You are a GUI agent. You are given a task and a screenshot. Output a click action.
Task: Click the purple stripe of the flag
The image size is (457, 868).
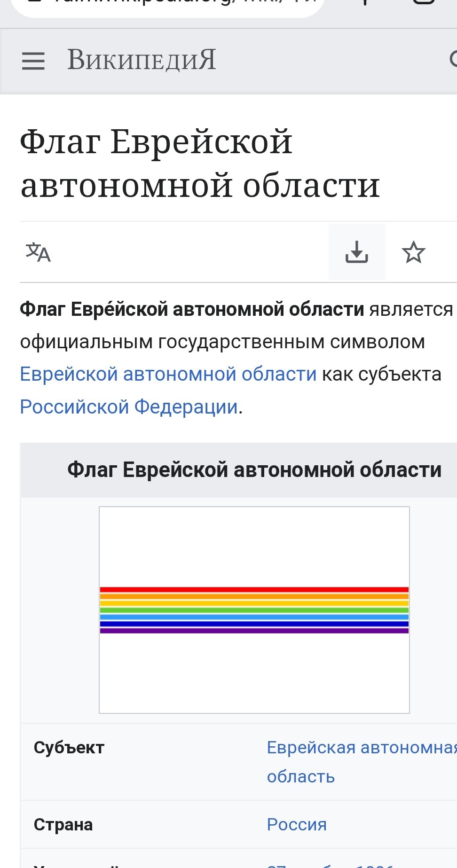point(254,631)
